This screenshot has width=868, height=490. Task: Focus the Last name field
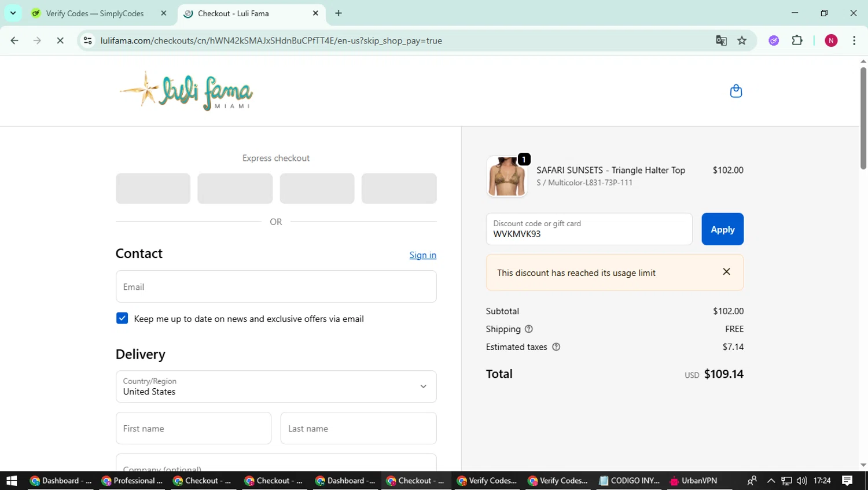[x=358, y=428]
